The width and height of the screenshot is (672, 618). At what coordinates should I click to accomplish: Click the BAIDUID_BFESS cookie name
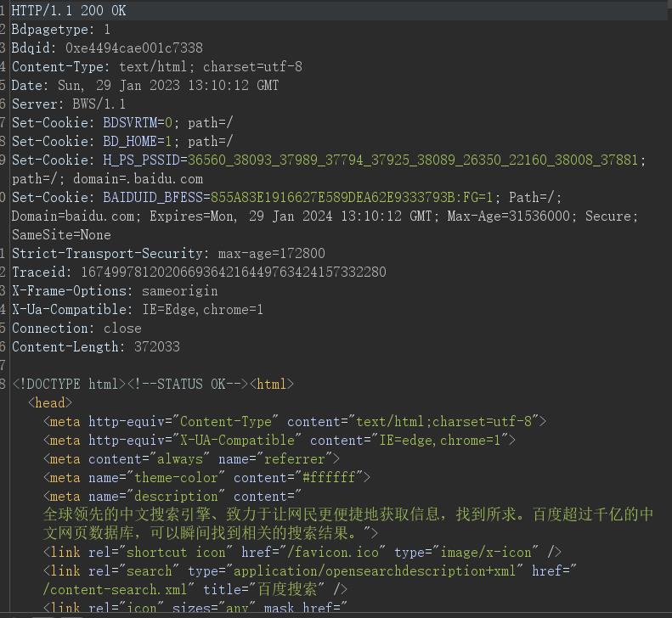click(x=153, y=198)
